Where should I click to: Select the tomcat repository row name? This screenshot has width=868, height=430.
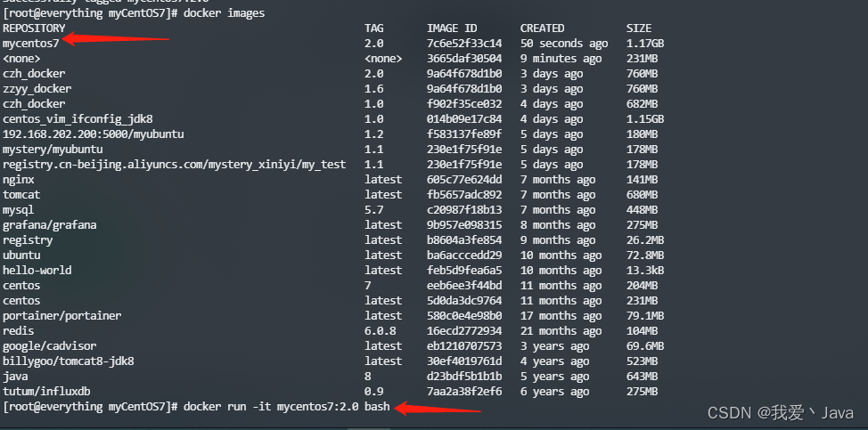click(x=21, y=195)
